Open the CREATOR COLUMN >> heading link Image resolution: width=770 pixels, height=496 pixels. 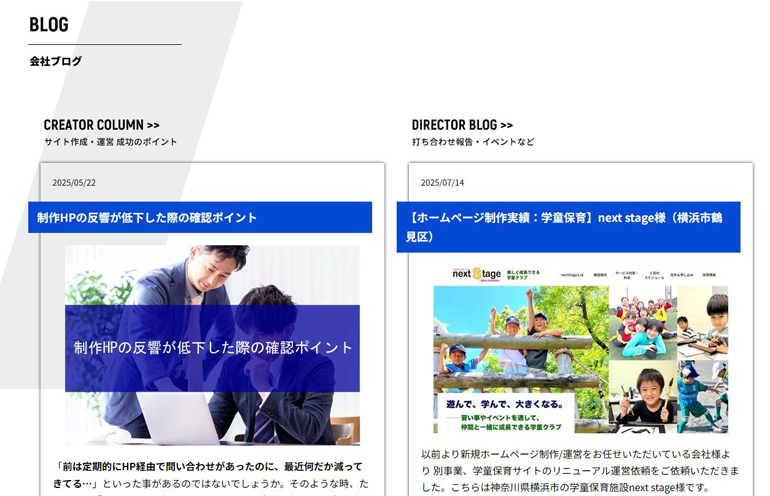(x=102, y=125)
